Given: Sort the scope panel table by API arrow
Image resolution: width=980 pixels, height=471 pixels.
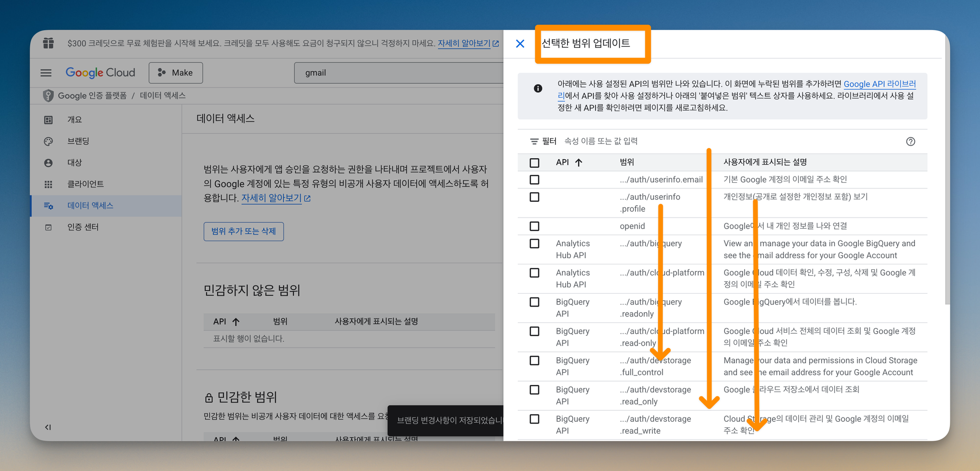Looking at the screenshot, I should [579, 163].
